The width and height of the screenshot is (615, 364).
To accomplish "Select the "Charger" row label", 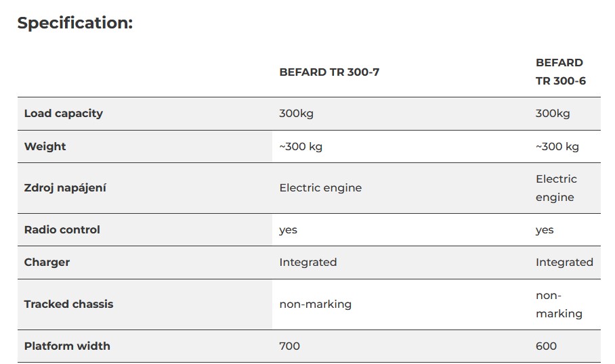I will point(47,262).
